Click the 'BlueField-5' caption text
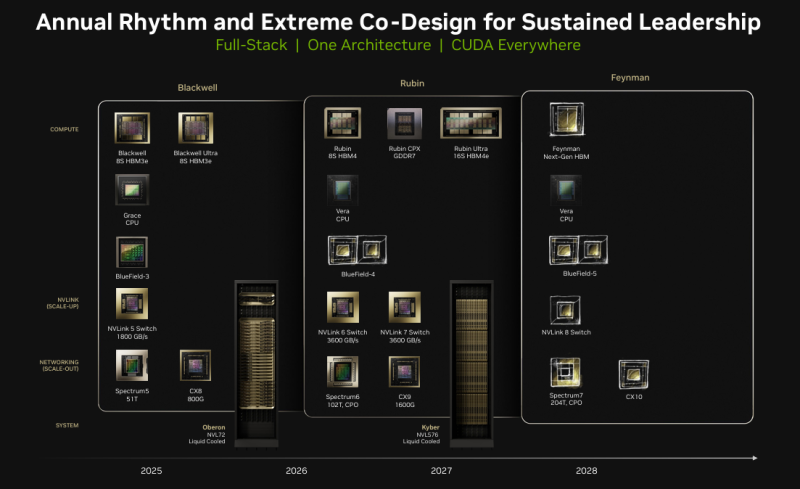Image resolution: width=800 pixels, height=489 pixels. [x=580, y=274]
